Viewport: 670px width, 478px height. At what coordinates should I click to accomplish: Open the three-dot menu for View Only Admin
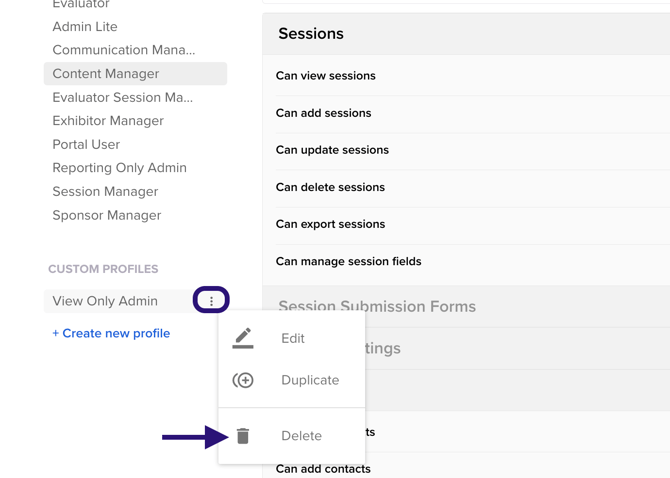coord(211,300)
